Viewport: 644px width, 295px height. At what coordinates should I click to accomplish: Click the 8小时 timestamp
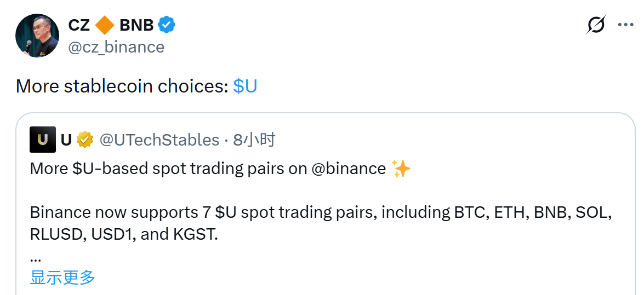point(254,140)
